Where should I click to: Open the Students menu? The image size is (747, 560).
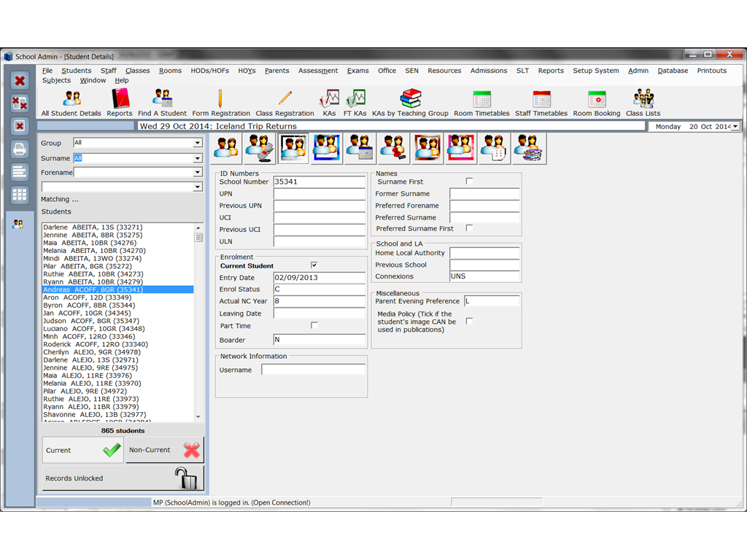pos(76,71)
